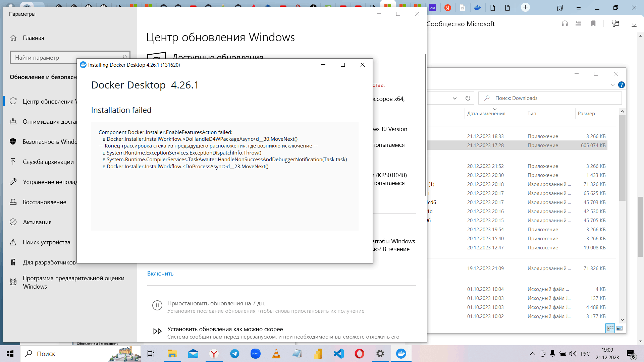
Task: Select the file row sized 605 074 КБ
Action: coord(517,145)
